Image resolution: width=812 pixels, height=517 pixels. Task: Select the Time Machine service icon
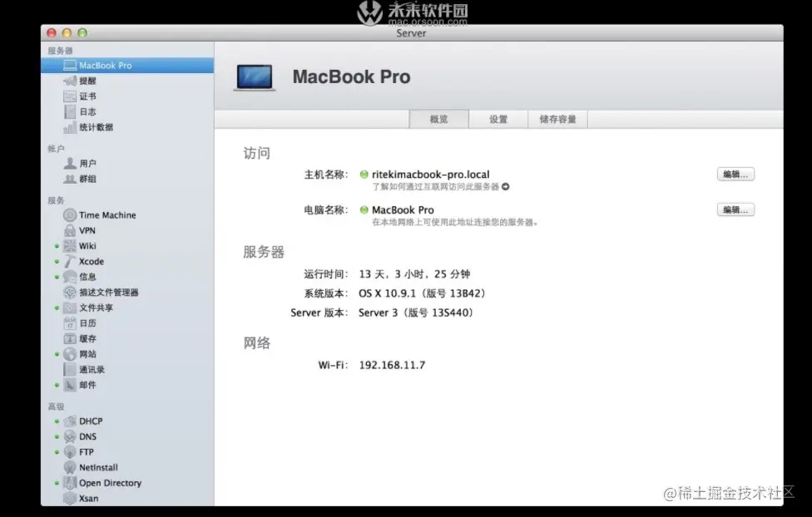[70, 214]
